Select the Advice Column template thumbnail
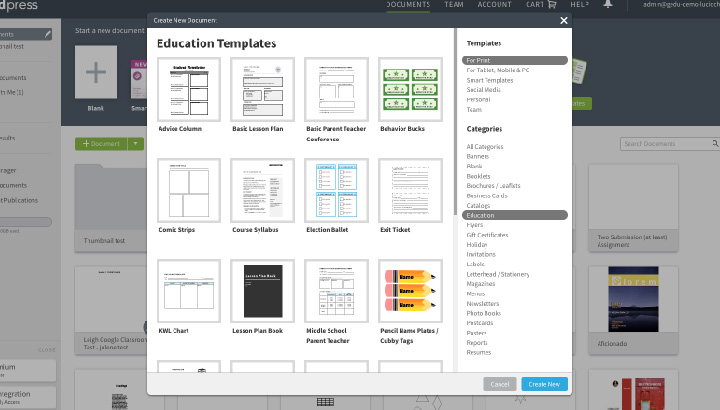720x410 pixels. point(189,90)
